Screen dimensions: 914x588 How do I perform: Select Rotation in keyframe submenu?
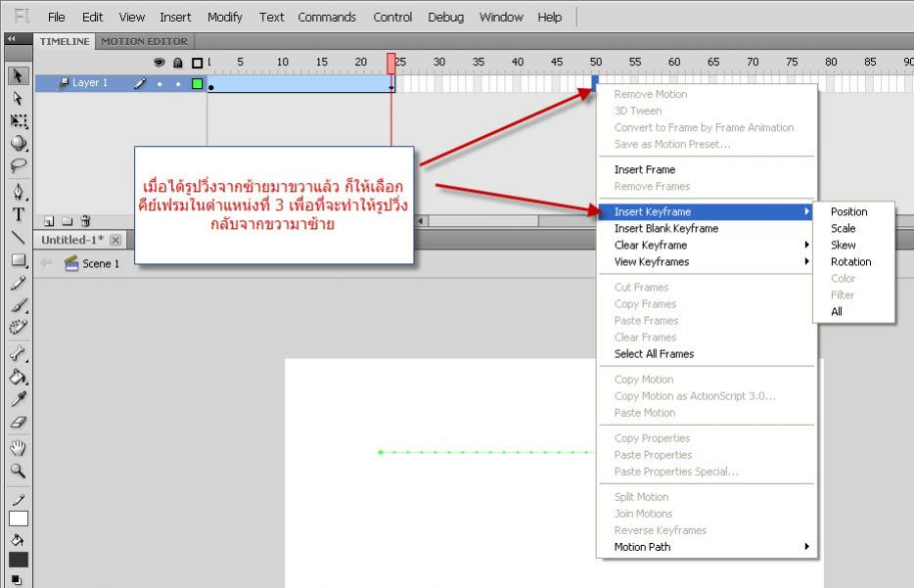click(853, 261)
